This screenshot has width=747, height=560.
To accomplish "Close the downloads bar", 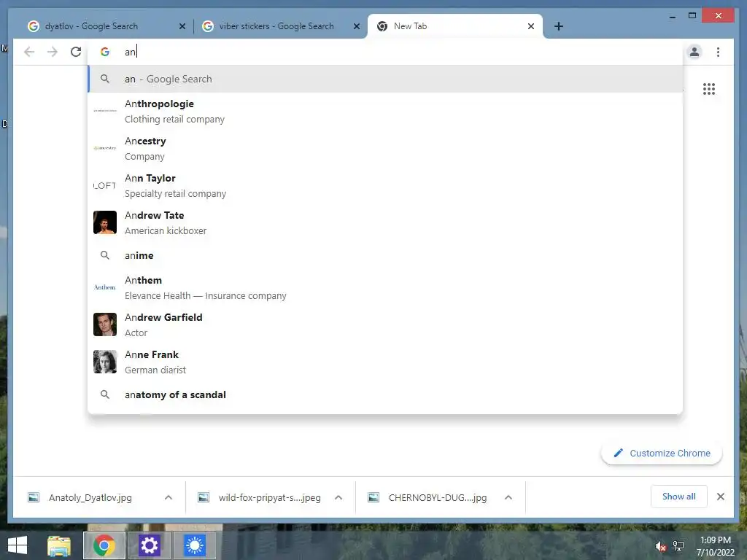I will pyautogui.click(x=720, y=497).
